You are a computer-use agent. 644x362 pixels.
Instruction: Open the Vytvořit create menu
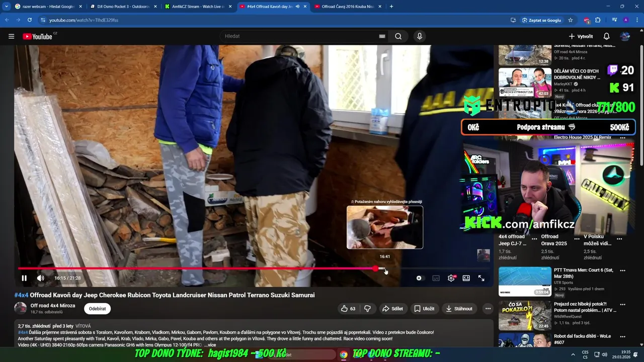click(581, 36)
